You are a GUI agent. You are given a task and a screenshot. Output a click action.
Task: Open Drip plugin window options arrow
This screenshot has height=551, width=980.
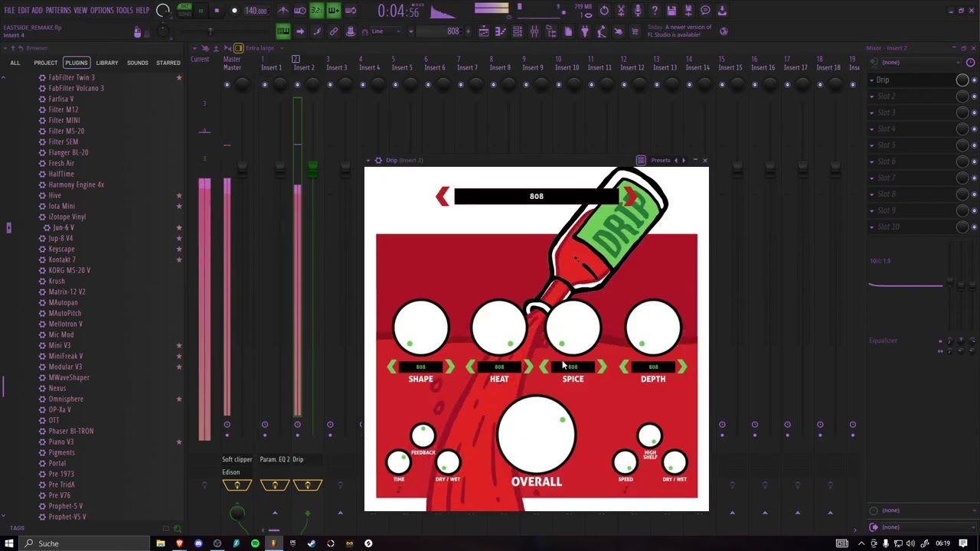point(367,160)
